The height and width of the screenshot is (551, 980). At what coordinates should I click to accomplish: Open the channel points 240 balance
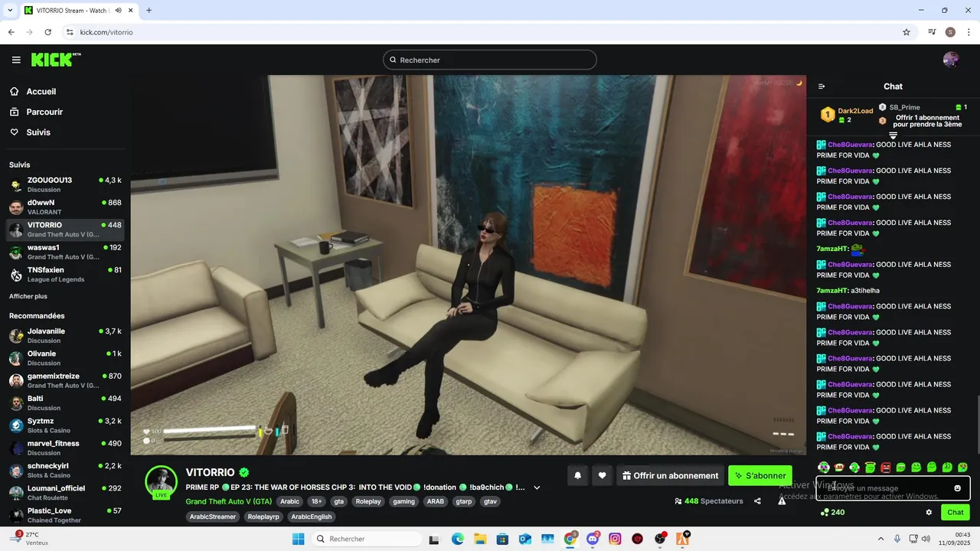tap(832, 513)
